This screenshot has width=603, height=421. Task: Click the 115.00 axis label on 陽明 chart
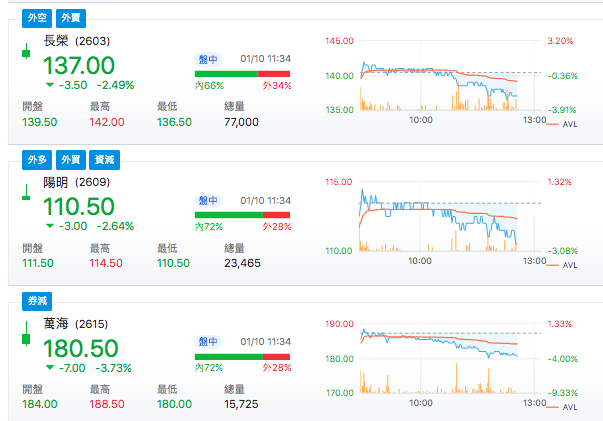pos(338,182)
